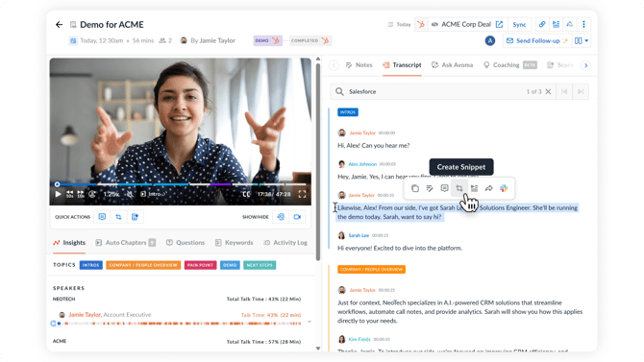Show more tabs with right chevron

(586, 65)
